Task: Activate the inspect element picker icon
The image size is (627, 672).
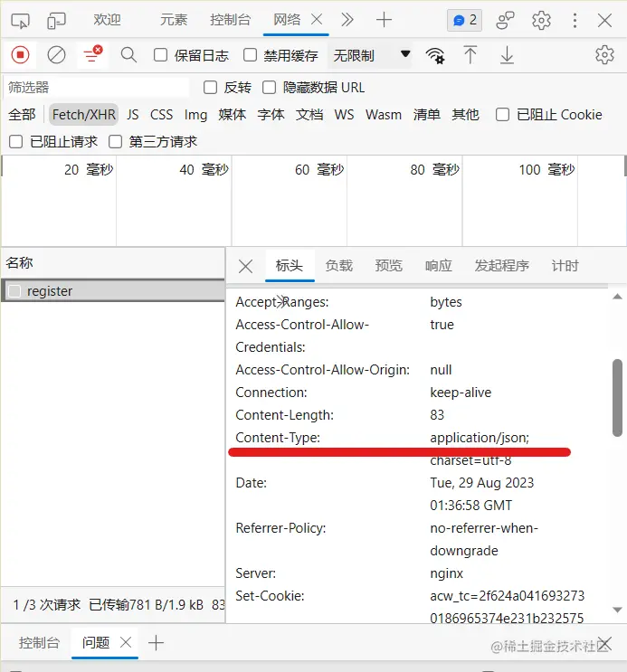Action: click(20, 20)
